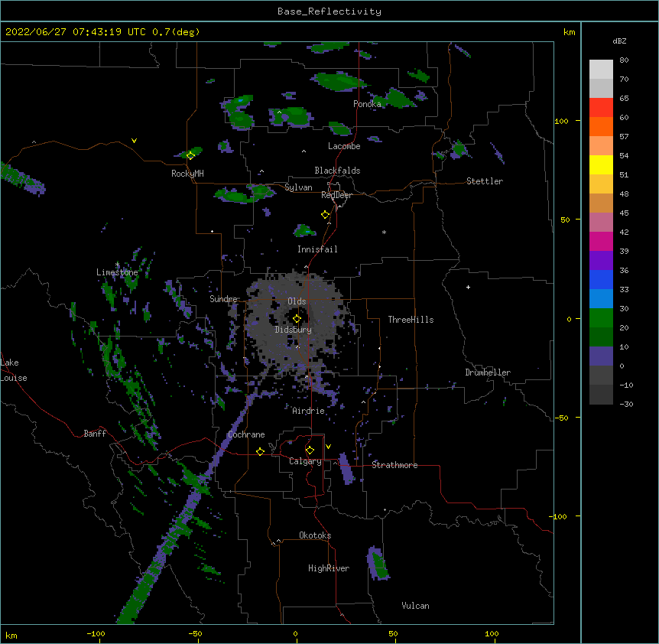The height and width of the screenshot is (644, 659).
Task: Click the Cochrane label
Action: coord(246,434)
